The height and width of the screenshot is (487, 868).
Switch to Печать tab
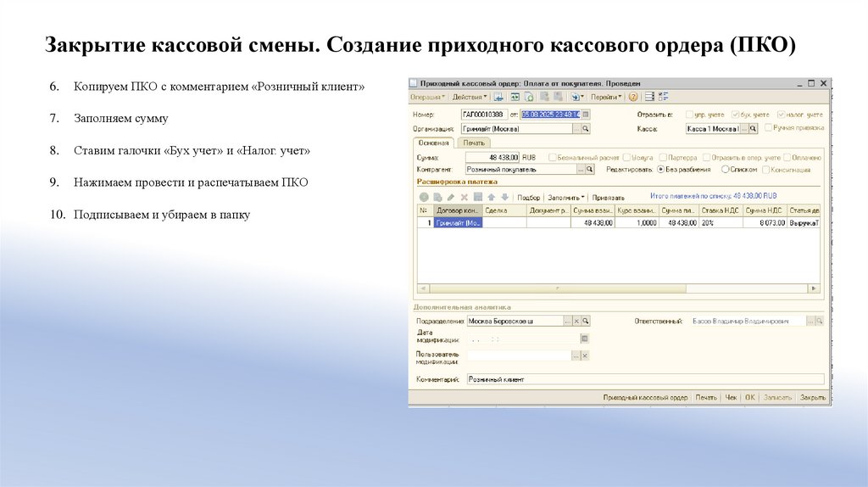click(x=474, y=143)
